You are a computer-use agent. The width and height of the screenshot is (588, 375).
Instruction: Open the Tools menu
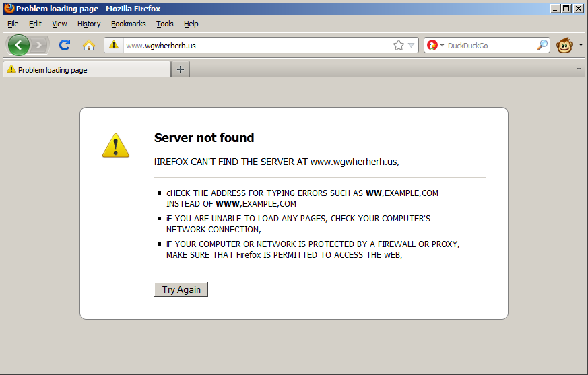pos(164,24)
